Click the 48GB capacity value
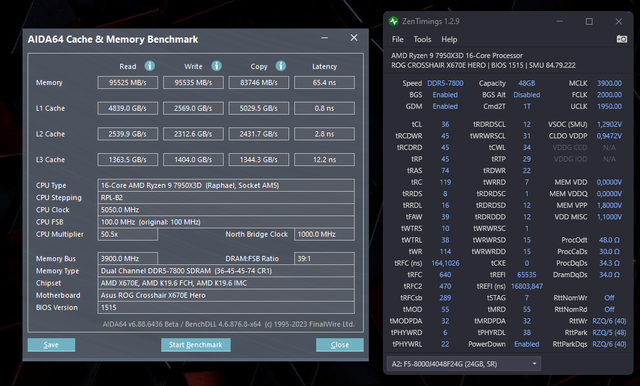Image resolution: width=640 pixels, height=386 pixels. click(527, 83)
